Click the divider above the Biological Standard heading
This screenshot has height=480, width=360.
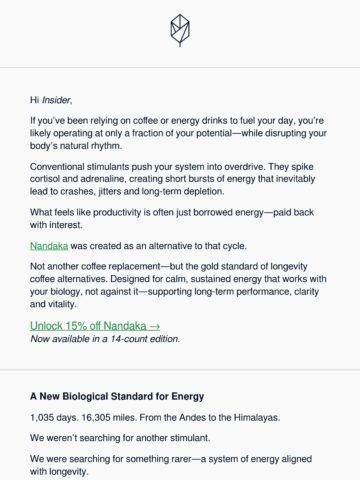pyautogui.click(x=180, y=370)
